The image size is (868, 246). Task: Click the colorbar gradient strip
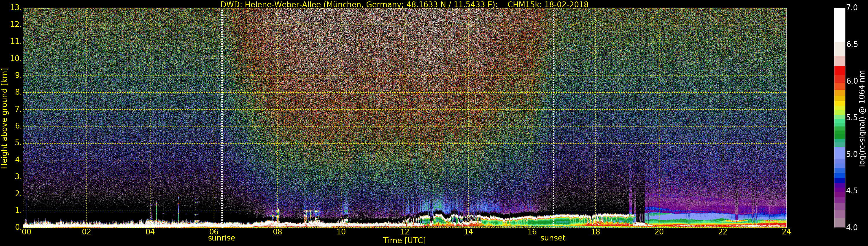click(x=839, y=118)
